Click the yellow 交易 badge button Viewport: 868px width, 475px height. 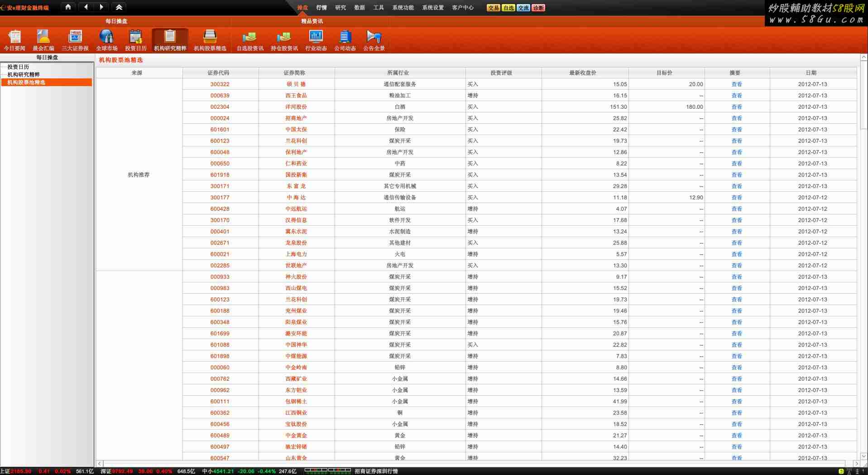click(494, 8)
